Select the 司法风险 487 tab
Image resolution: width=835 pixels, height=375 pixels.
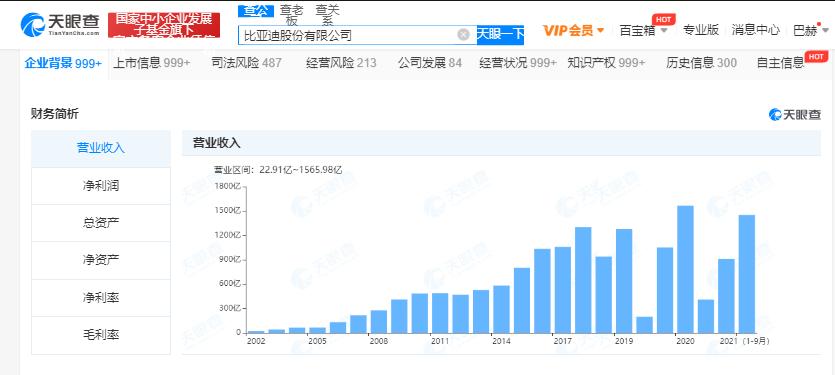(246, 63)
